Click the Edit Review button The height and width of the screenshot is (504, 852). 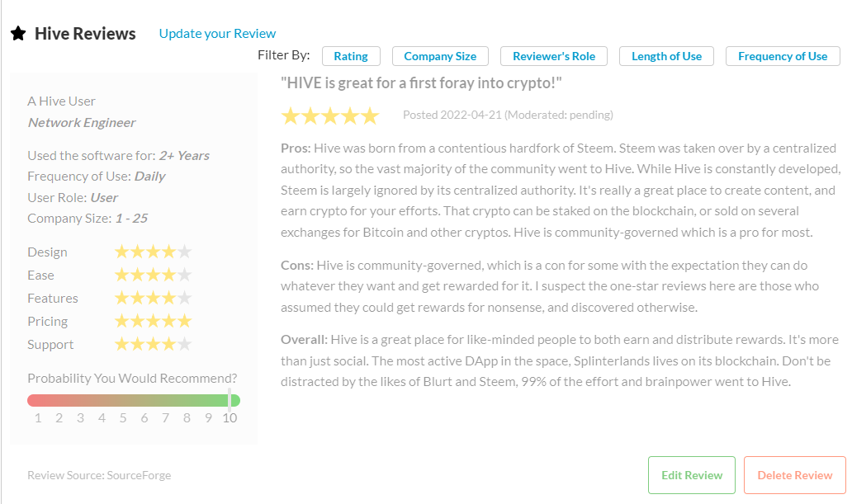pyautogui.click(x=692, y=475)
